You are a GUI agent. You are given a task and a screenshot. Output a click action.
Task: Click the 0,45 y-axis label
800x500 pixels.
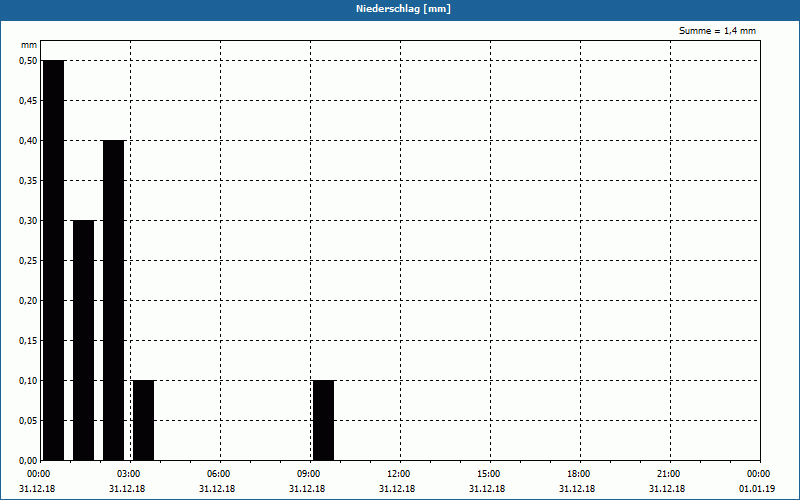point(28,101)
